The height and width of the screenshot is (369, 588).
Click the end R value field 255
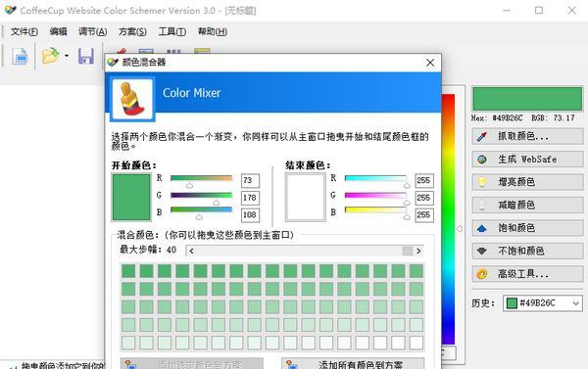pyautogui.click(x=424, y=180)
